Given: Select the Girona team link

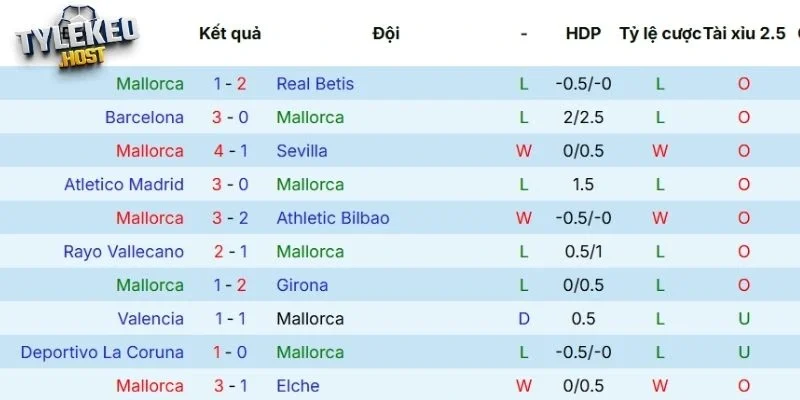Looking at the screenshot, I should 301,285.
